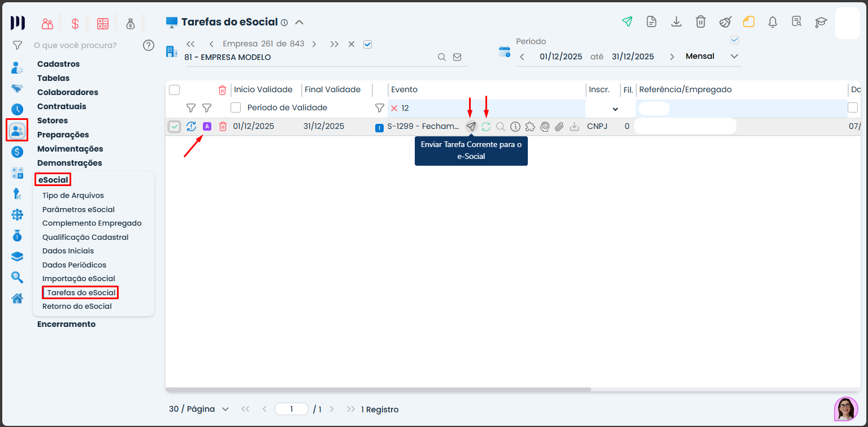Click the graduation cap icon
This screenshot has height=427, width=868.
coord(821,22)
